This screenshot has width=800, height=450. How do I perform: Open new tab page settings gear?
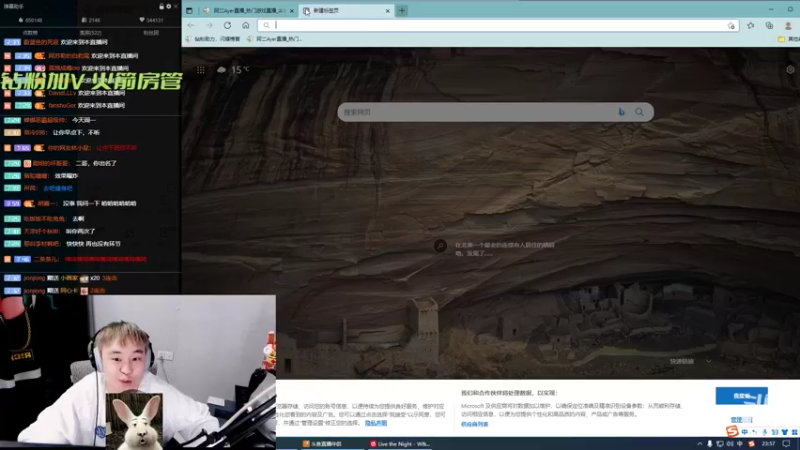[x=790, y=69]
